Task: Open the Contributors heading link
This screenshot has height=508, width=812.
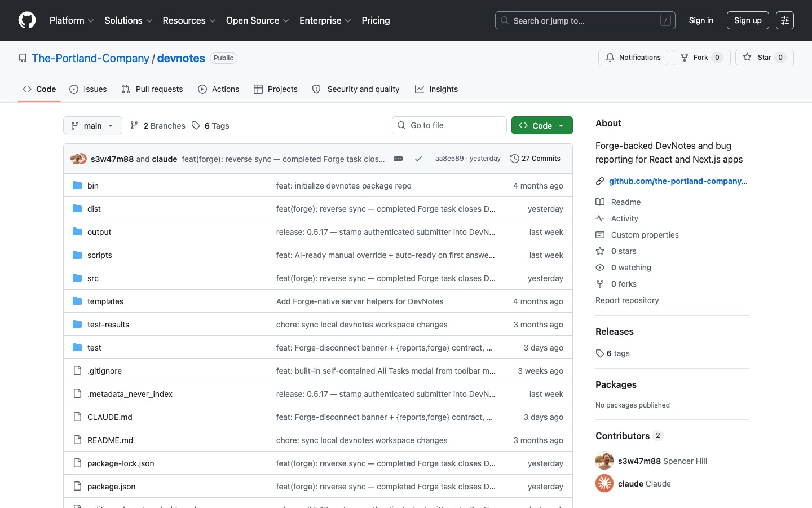Action: click(629, 436)
